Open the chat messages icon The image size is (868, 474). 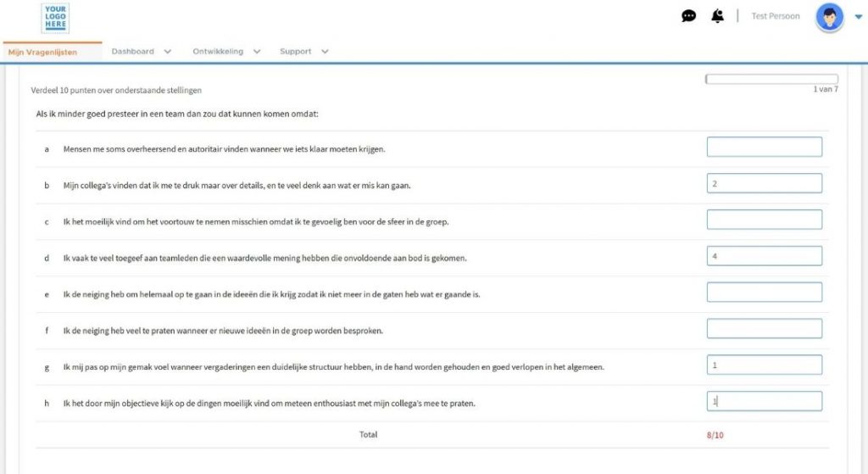pos(688,16)
